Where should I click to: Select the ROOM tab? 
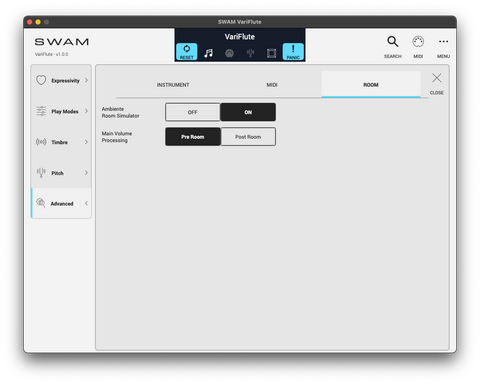click(x=371, y=85)
